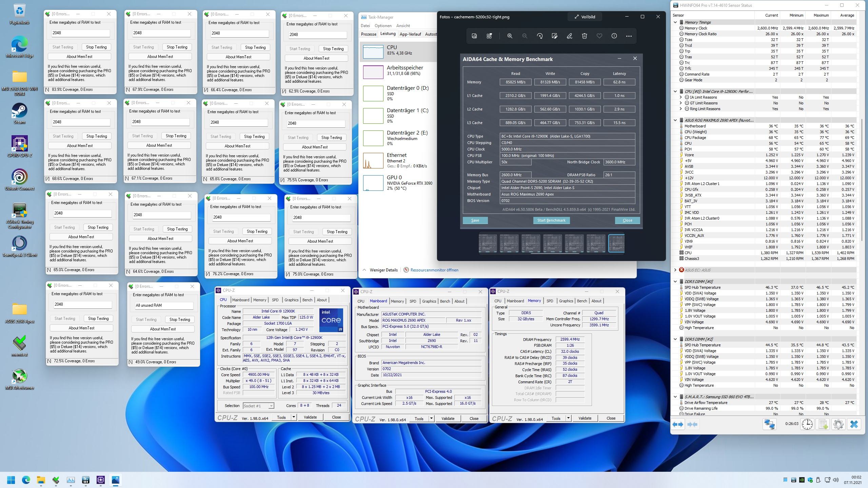Click Start Benchmark in AIDA64 image
Screen dimensions: 868x488
(551, 220)
